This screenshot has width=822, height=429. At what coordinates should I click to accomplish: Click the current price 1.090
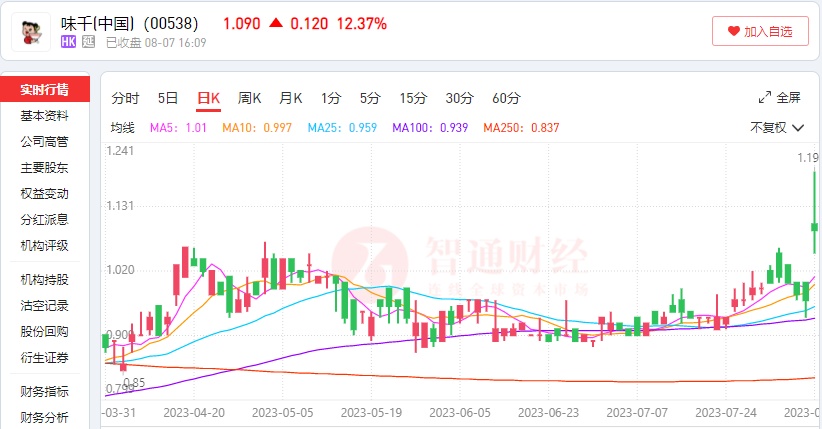pos(242,24)
